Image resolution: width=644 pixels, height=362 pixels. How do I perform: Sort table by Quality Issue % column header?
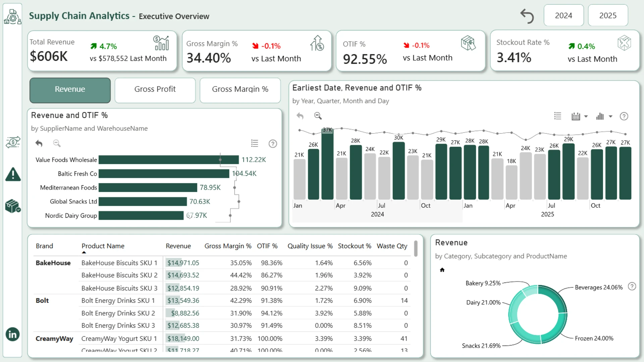tap(310, 246)
